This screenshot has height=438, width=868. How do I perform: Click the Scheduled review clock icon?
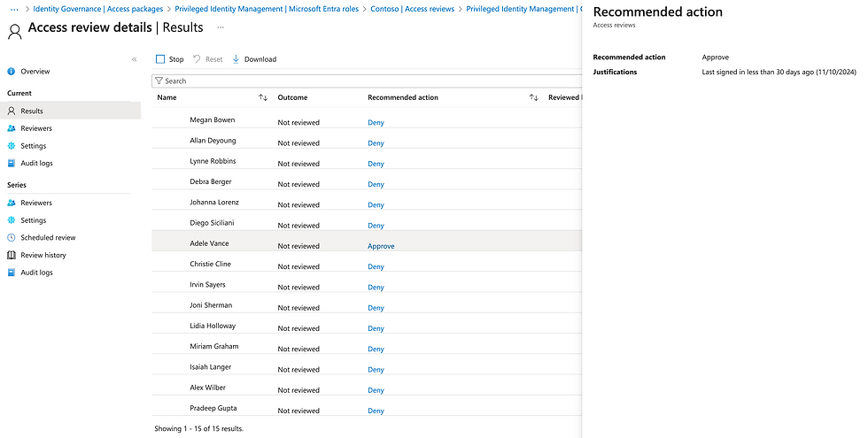point(11,238)
